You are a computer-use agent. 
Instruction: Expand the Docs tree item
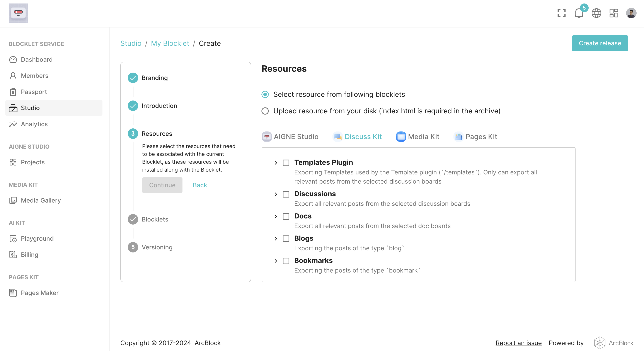[276, 216]
